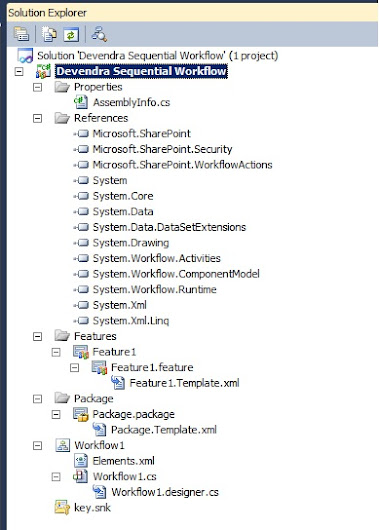Open the Elements.xml file
Viewport: 379px width, 530px height.
tap(123, 461)
